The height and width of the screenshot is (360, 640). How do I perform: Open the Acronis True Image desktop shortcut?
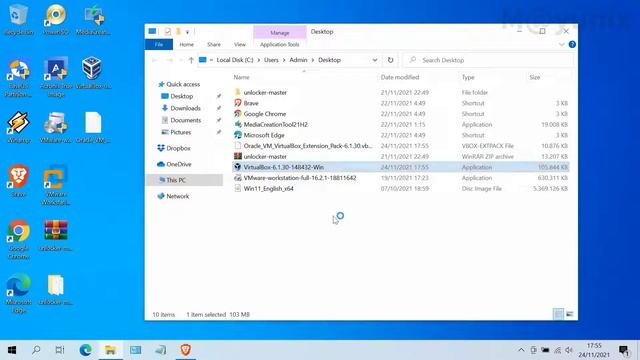[56, 77]
